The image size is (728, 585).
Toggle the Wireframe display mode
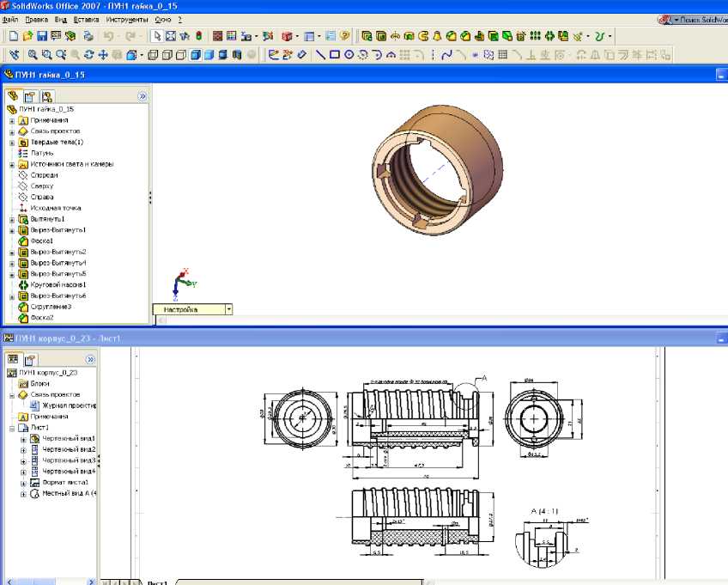[x=151, y=55]
